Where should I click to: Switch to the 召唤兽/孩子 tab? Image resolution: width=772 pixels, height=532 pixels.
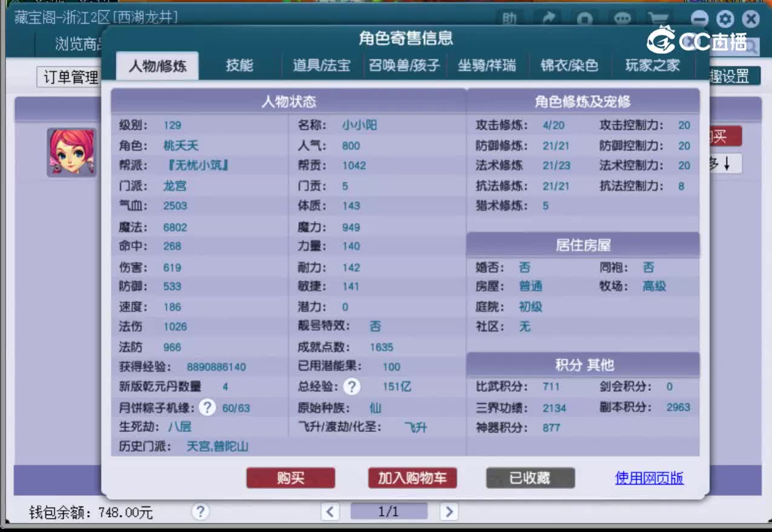(x=403, y=65)
